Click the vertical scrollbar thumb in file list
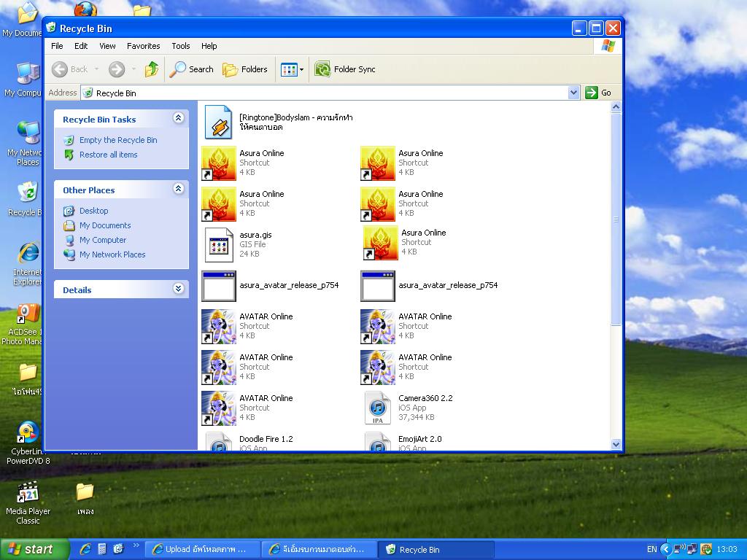 point(616,219)
